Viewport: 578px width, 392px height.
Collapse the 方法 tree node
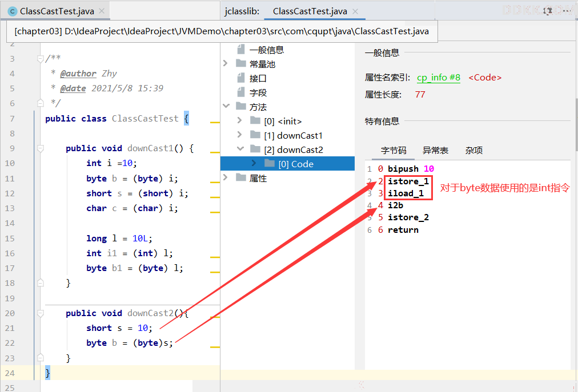click(x=226, y=106)
